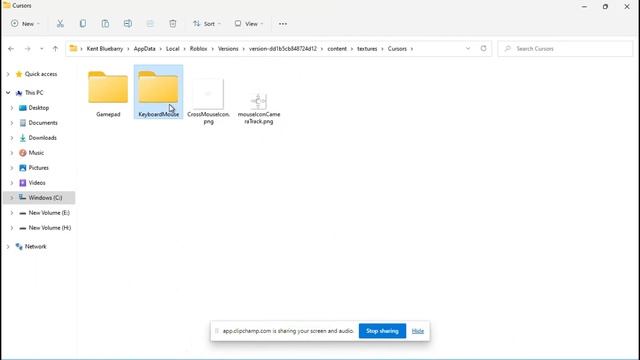Expand Pictures tree node

coord(12,168)
